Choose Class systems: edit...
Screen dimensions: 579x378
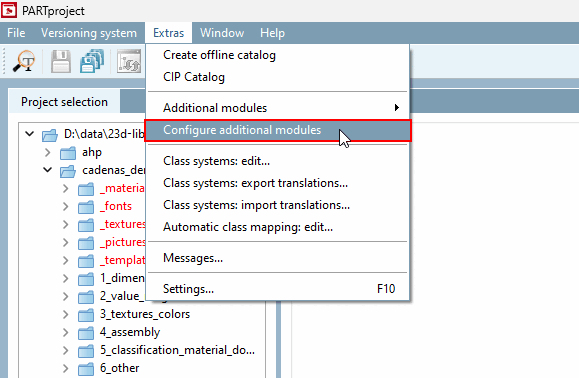[x=278, y=161]
